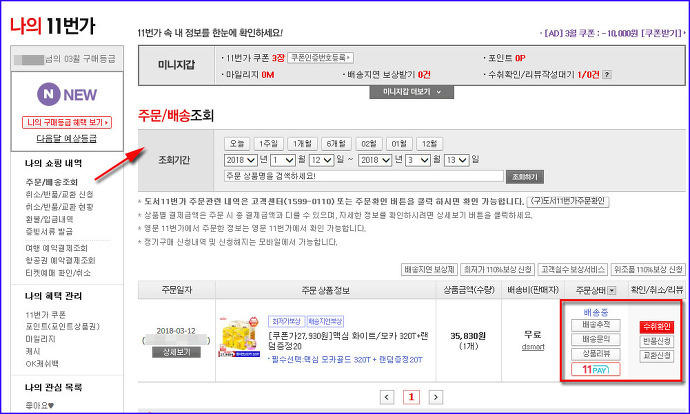Click 위조품 110%보상 신청 button
This screenshot has width=690, height=414.
point(648,269)
